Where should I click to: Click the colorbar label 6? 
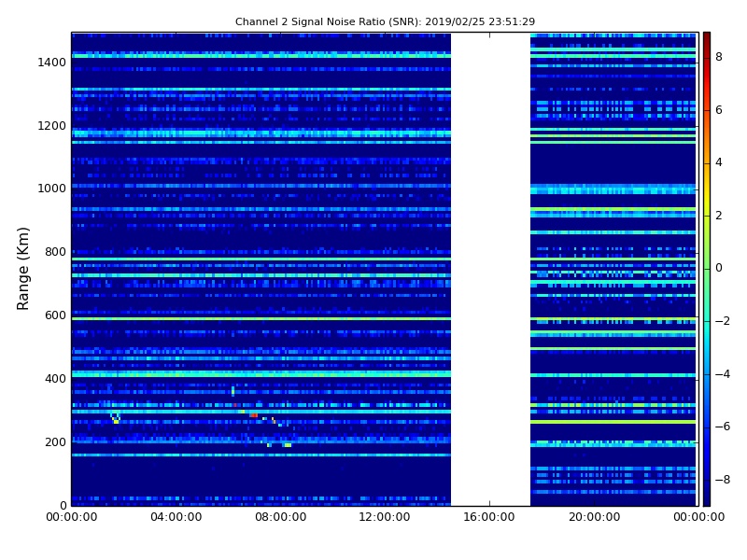tap(719, 110)
